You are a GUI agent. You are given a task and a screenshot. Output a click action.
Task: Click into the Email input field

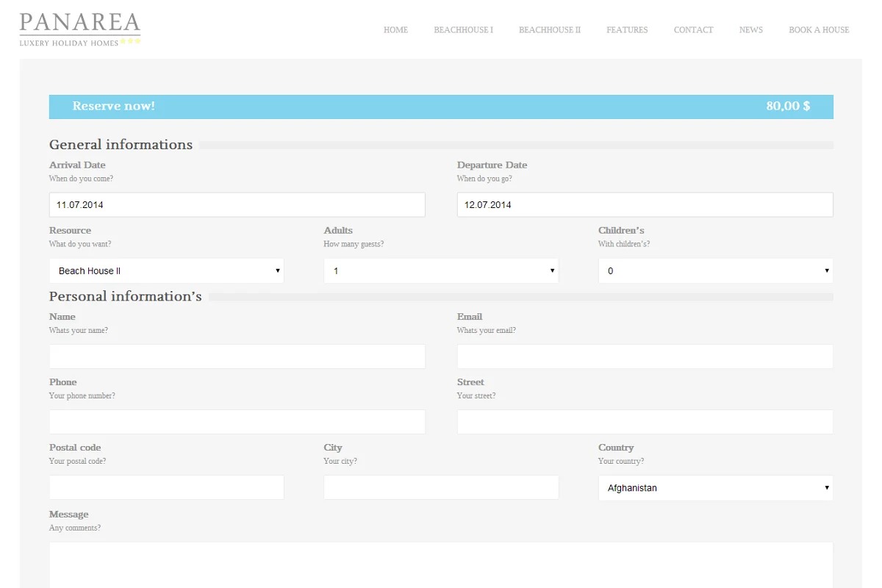[x=645, y=356]
